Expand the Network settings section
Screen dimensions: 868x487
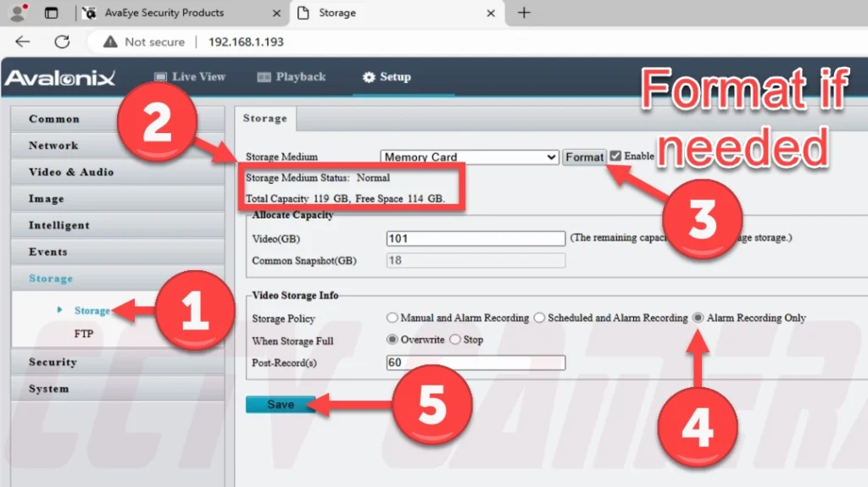pyautogui.click(x=53, y=146)
